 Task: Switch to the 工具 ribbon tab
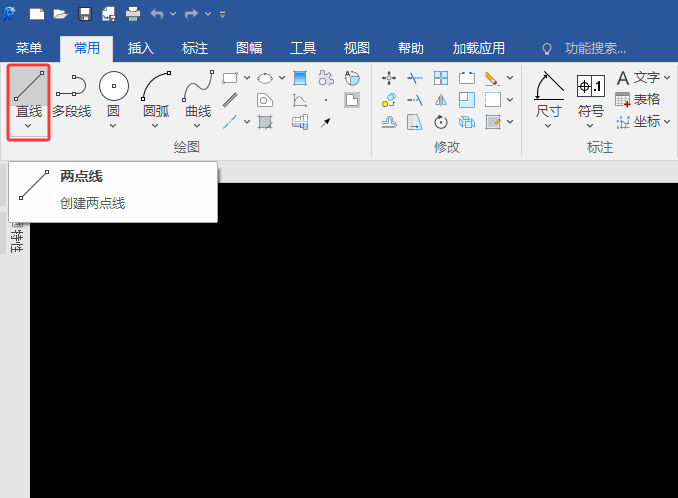[303, 48]
